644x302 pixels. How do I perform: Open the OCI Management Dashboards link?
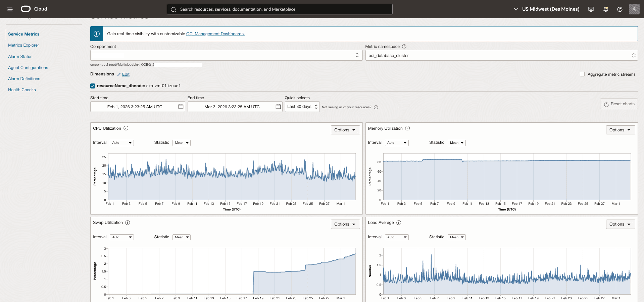tap(215, 34)
